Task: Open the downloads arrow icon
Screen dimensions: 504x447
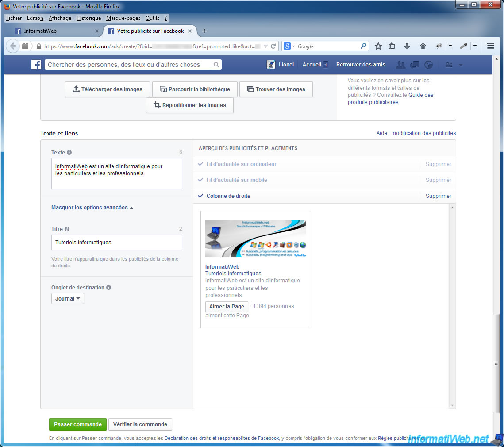Action: click(x=407, y=46)
